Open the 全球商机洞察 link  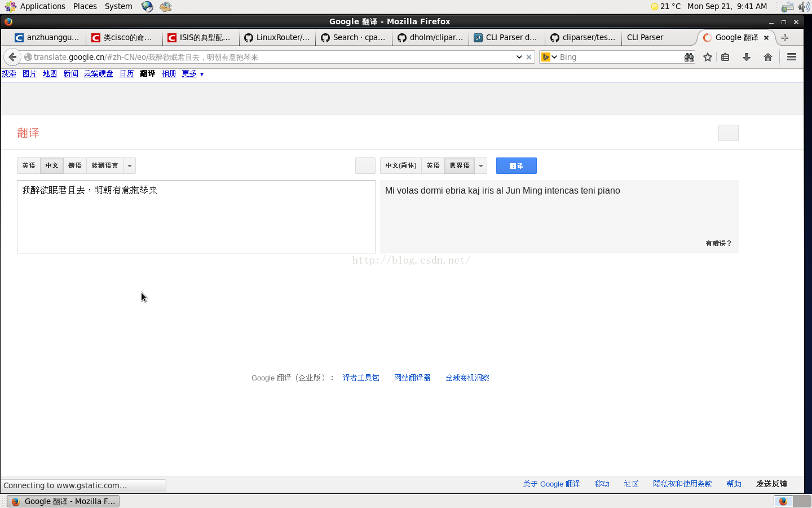pos(467,378)
